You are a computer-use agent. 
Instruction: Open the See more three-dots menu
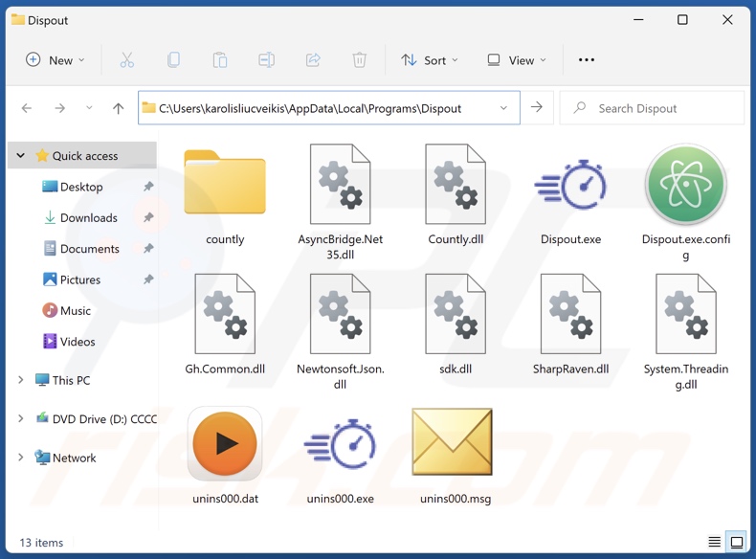tap(587, 59)
